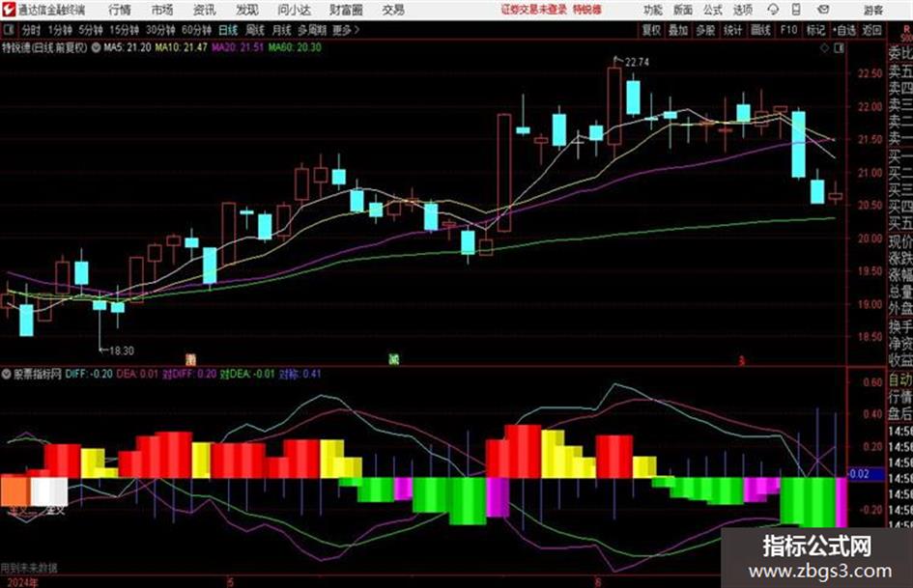
Task: Click the 证券交易未登录 login link
Action: [533, 10]
